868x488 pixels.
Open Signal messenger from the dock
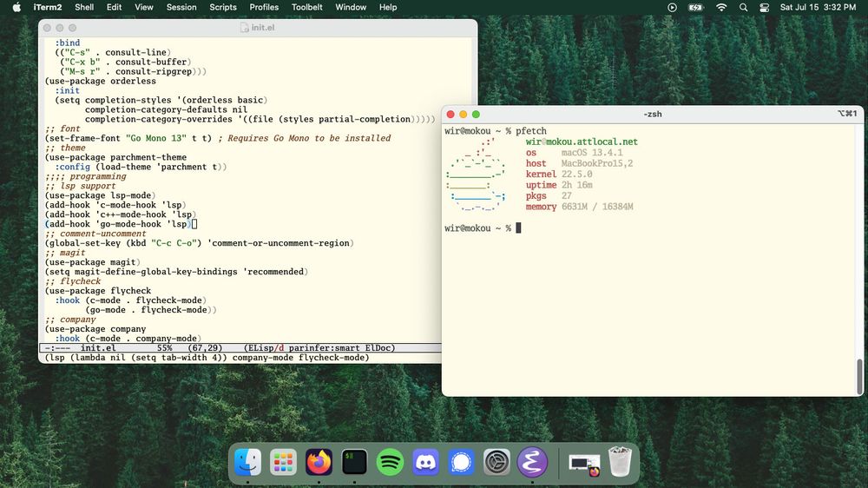(462, 462)
